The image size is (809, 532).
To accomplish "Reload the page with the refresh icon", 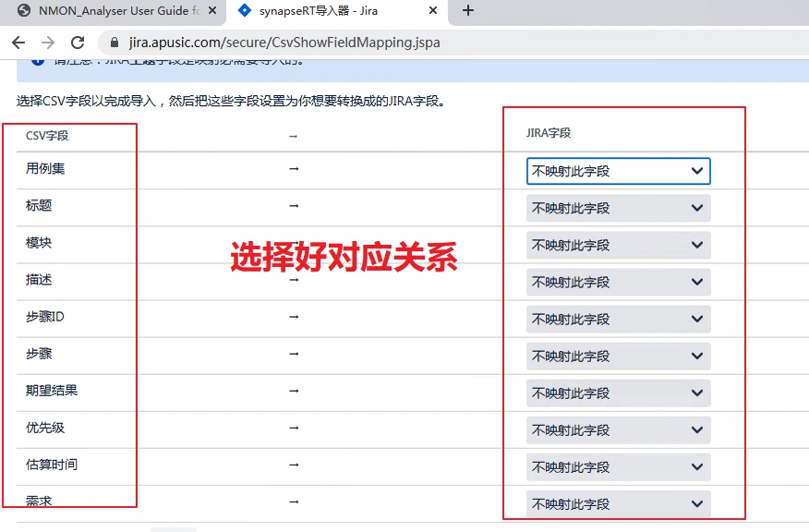I will [x=78, y=42].
